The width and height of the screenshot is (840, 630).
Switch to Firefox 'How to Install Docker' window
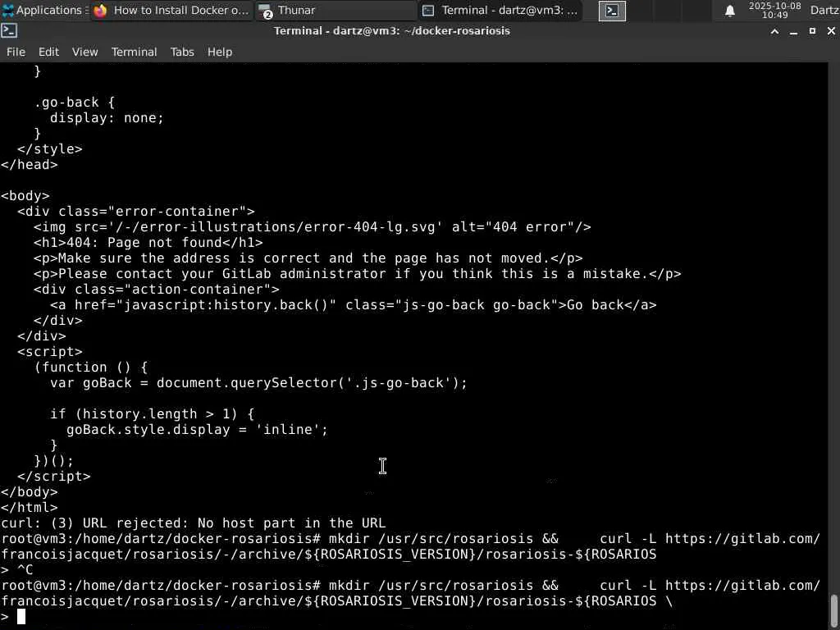pos(171,10)
